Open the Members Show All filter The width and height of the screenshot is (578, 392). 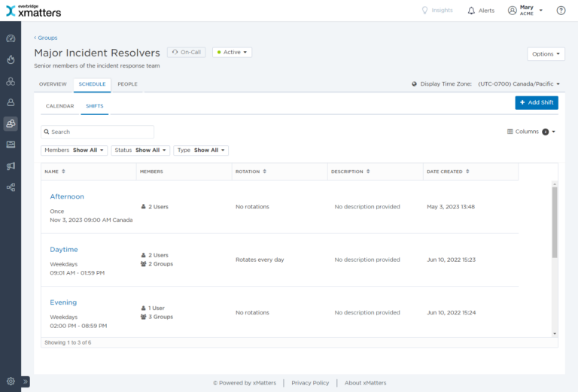click(x=75, y=150)
